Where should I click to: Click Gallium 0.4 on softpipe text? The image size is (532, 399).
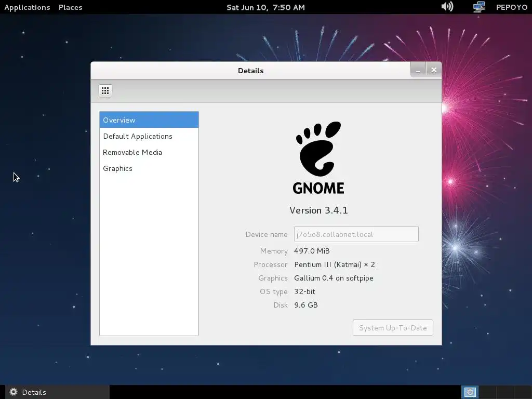334,278
